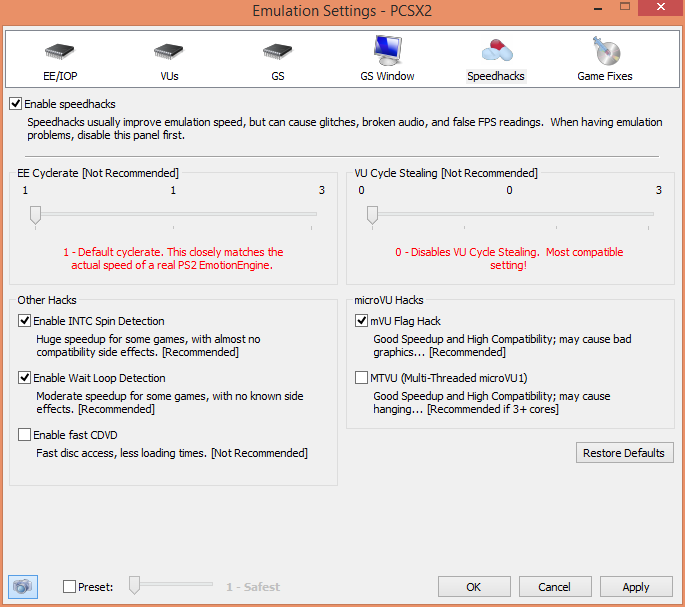Click the 'Fast disc access' description text

coord(172,453)
